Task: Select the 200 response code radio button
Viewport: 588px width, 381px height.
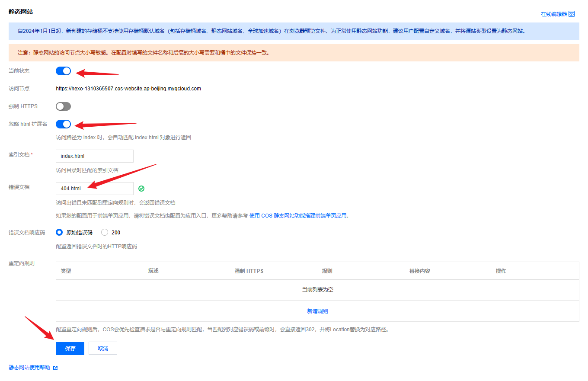Action: [x=105, y=232]
